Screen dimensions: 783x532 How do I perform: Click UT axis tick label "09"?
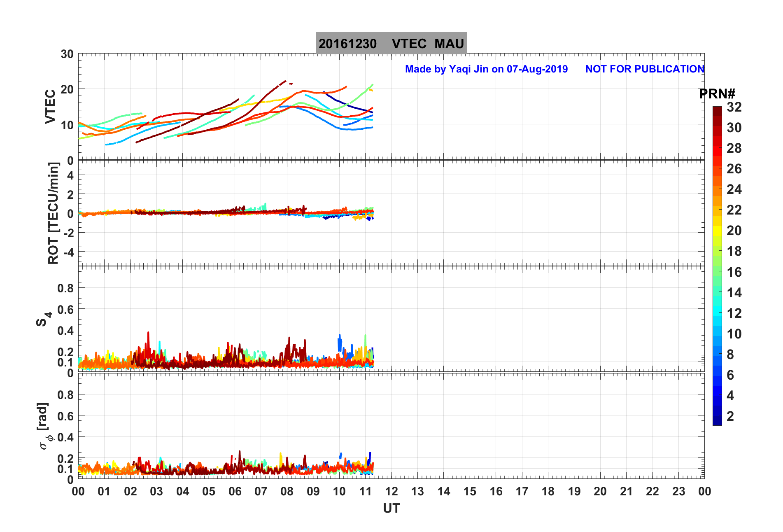pos(313,491)
